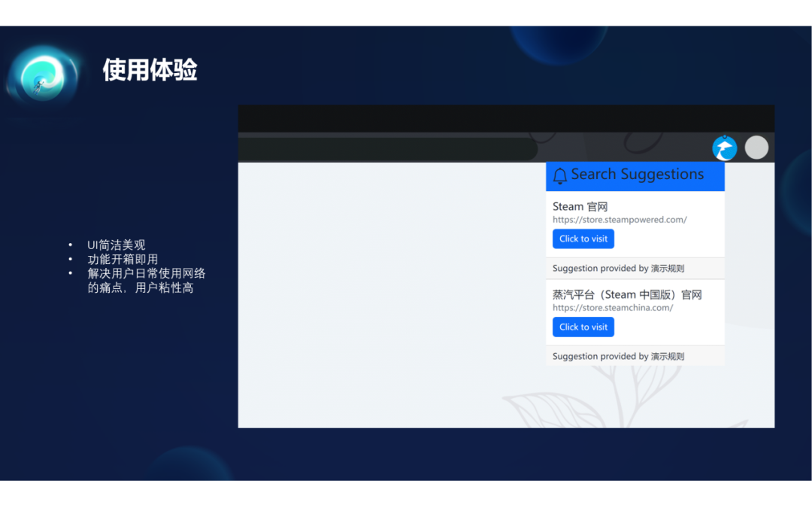Screen dimensions: 812x508
Task: Click to visit 蒸汽平台 Steam 中国版 site
Action: point(583,327)
